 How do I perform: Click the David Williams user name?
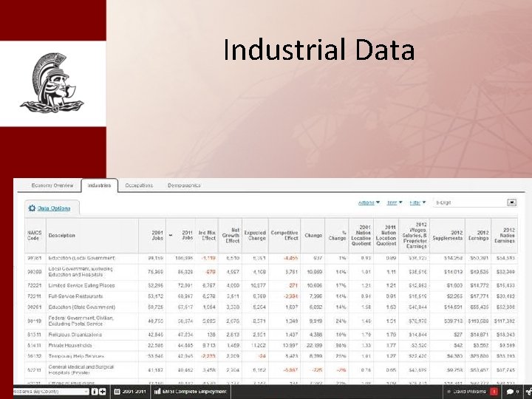[x=469, y=392]
